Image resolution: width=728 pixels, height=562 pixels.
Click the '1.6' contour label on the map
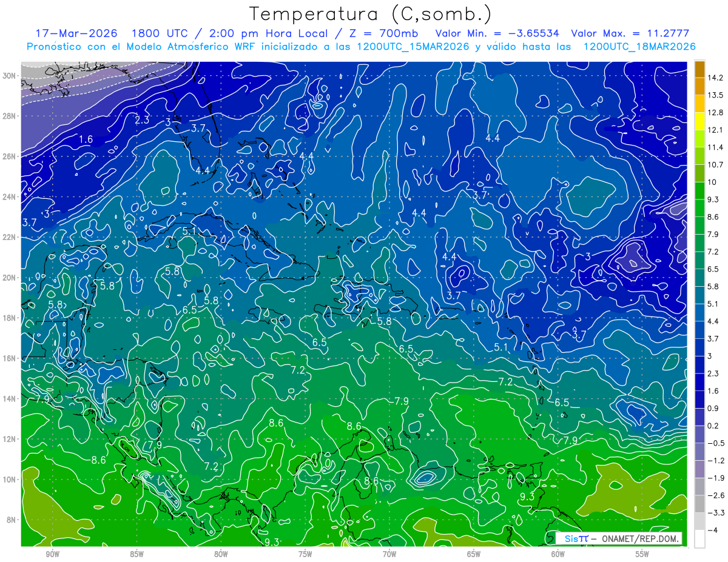point(86,139)
